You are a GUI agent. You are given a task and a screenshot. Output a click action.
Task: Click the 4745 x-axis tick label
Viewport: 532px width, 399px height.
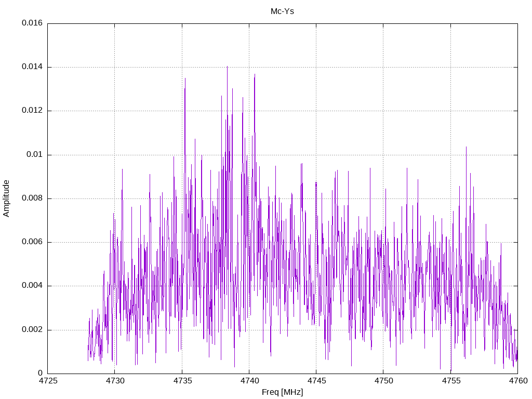pos(316,381)
